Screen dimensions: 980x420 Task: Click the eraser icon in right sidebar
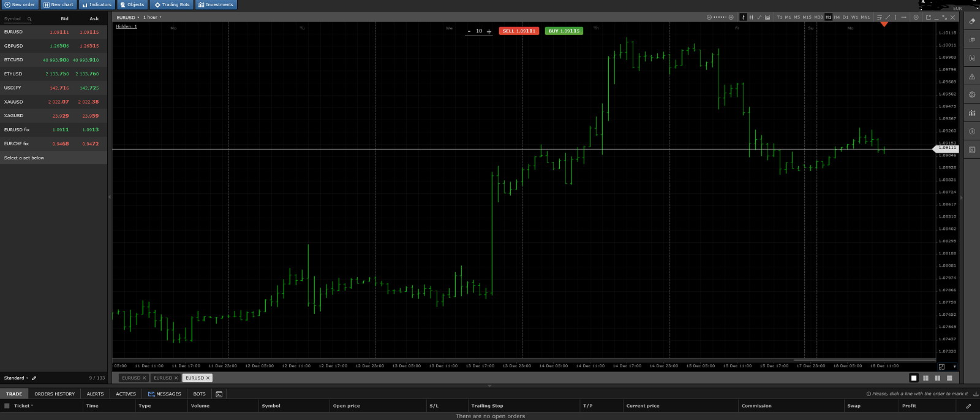click(x=972, y=21)
